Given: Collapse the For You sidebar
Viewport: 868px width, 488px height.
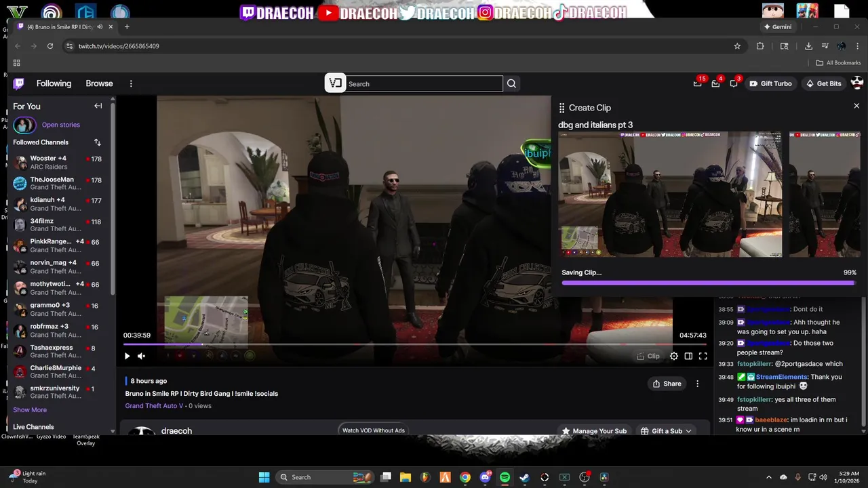Looking at the screenshot, I should point(98,106).
